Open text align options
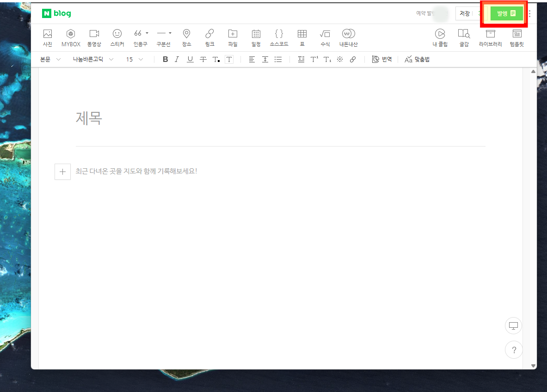Screen dimensions: 547x392 [x=252, y=59]
